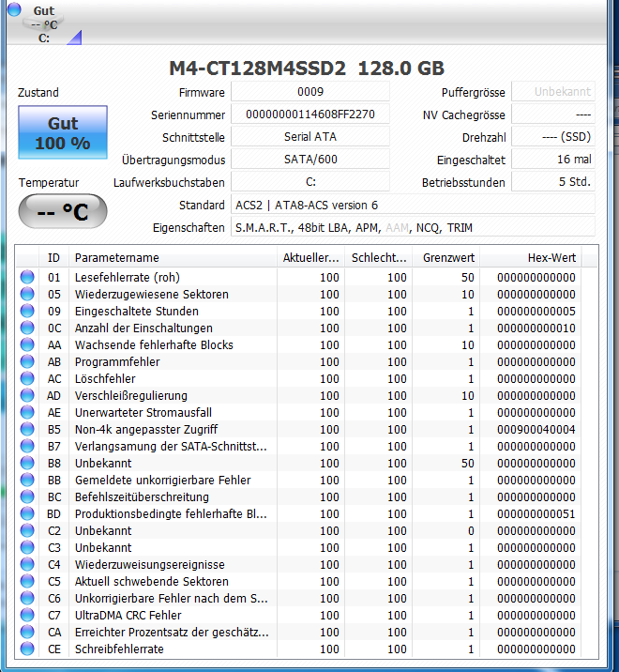
Task: Click the Betriebsstunden field 5 Std.
Action: pyautogui.click(x=553, y=182)
